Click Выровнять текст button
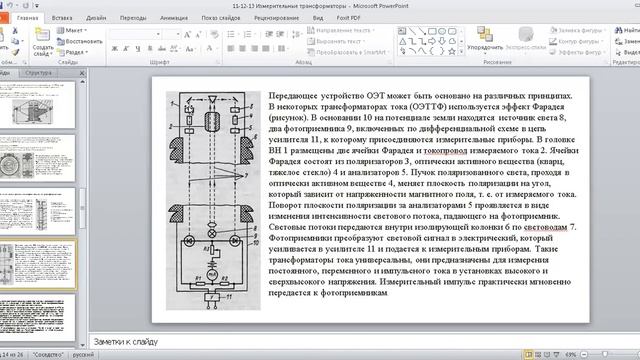640x360 pixels. coord(336,41)
